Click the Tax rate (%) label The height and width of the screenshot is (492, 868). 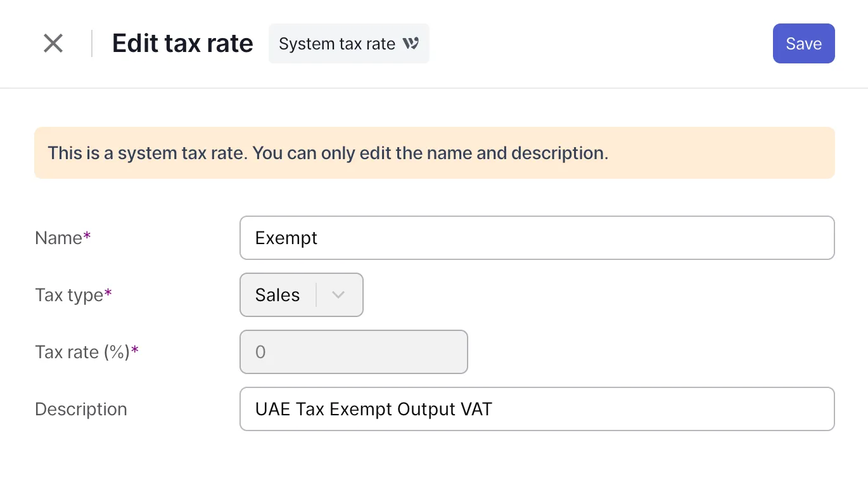tap(82, 352)
